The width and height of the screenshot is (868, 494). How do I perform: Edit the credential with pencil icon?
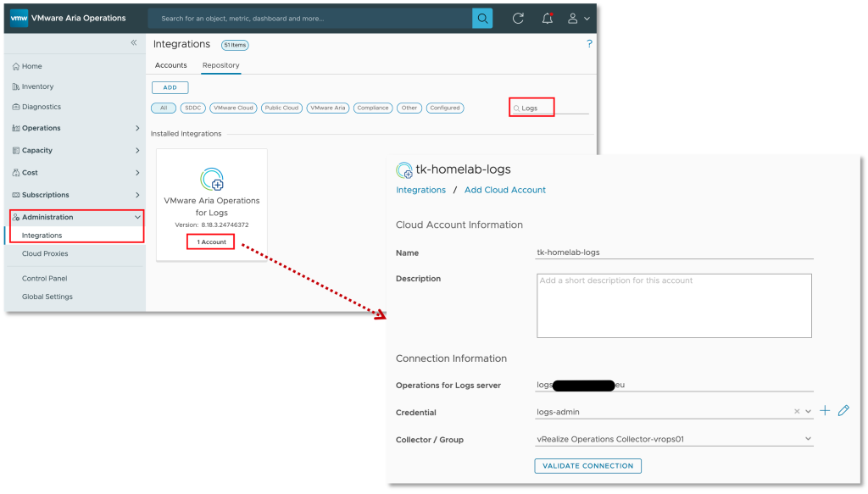click(x=843, y=410)
